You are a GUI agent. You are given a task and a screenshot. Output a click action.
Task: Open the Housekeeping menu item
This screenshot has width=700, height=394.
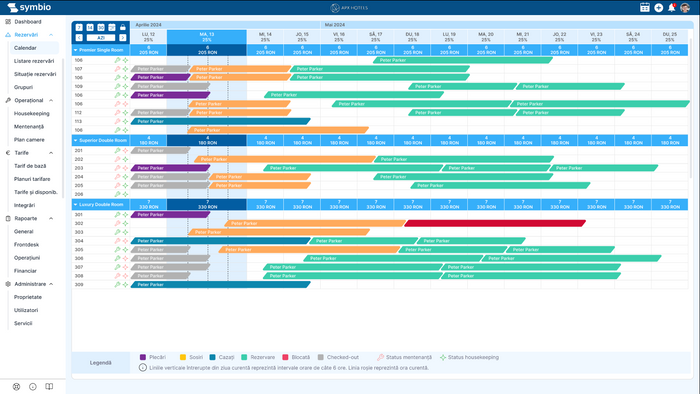32,113
